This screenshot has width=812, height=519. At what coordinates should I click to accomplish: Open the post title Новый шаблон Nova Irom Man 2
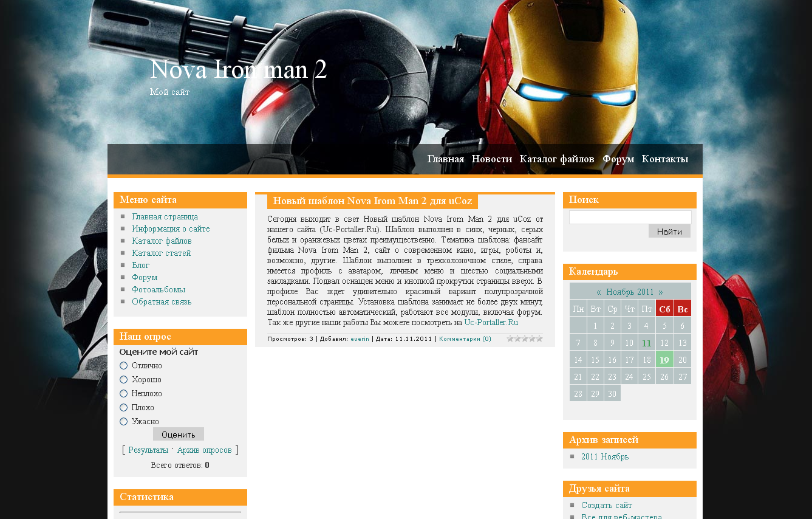coord(372,201)
